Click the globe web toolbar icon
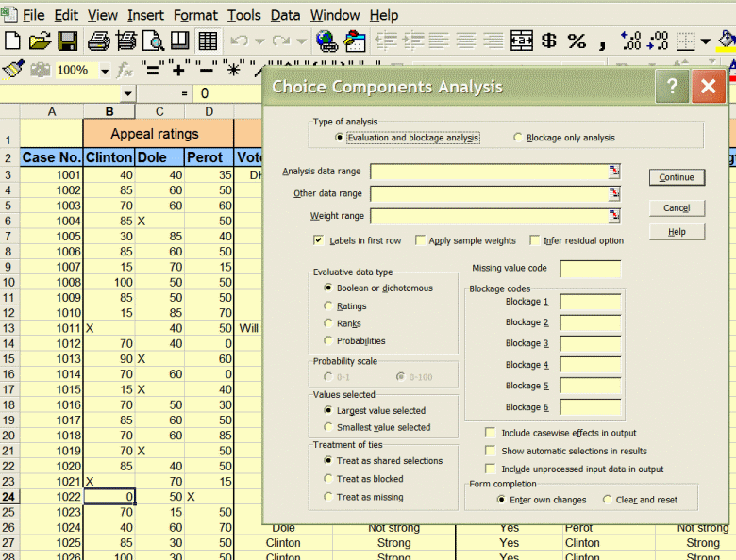This screenshot has height=560, width=736. point(326,41)
